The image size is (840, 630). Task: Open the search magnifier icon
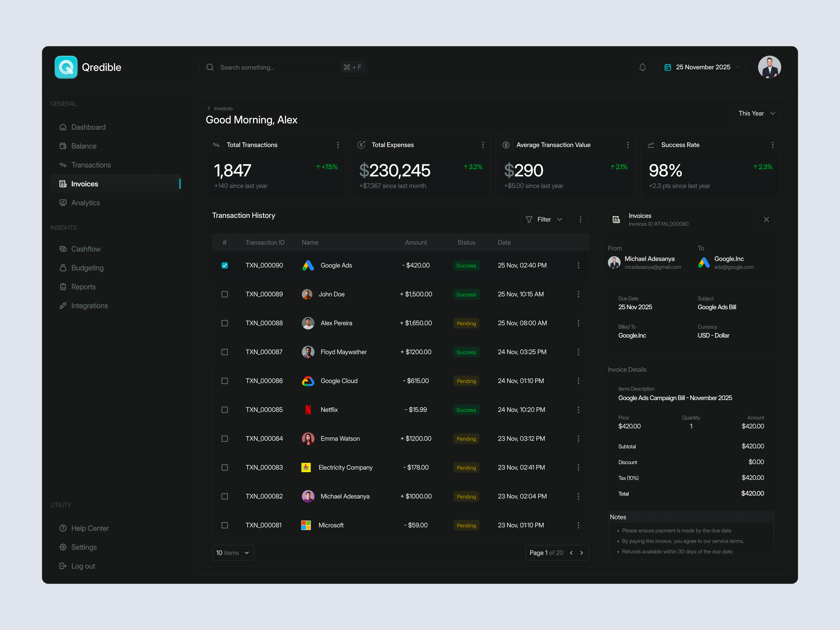coord(210,67)
